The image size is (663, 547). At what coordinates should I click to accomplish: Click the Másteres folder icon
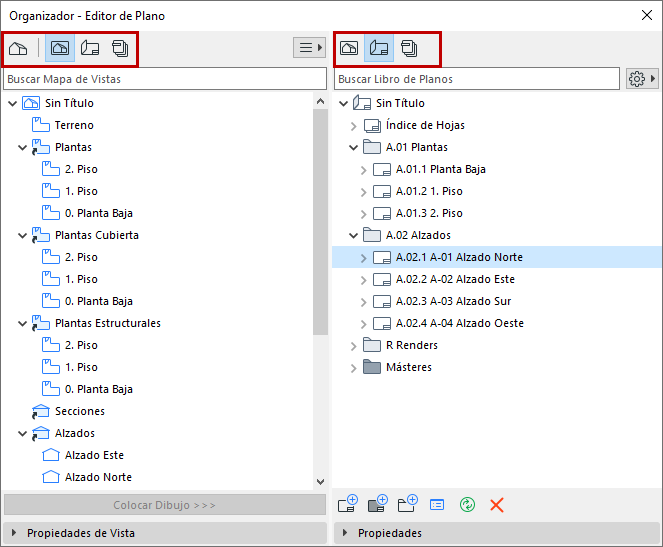[x=372, y=367]
